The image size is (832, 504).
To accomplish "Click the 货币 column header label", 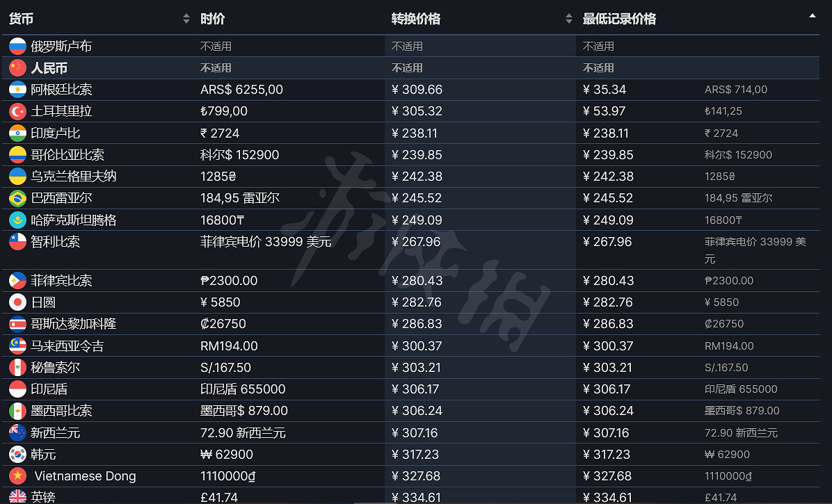I will (21, 19).
